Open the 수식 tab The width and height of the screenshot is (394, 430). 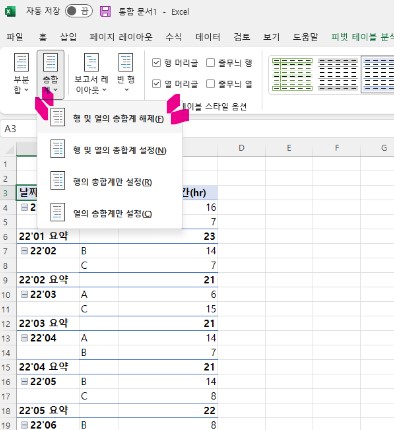click(x=173, y=36)
